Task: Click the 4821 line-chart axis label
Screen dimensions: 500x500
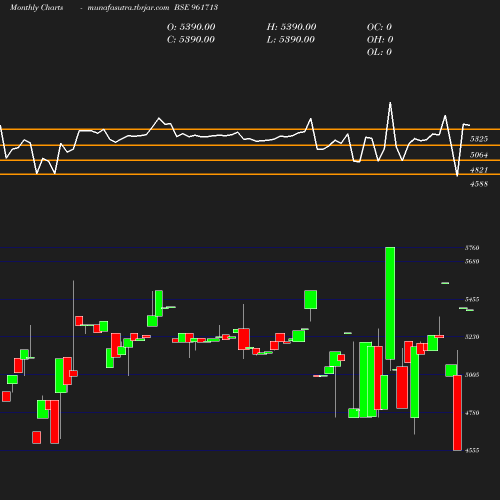Action: tap(479, 170)
